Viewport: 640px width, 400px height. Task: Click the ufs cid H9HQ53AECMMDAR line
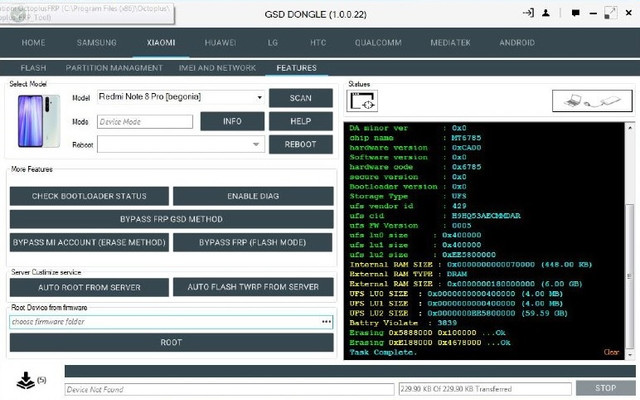pyautogui.click(x=435, y=216)
